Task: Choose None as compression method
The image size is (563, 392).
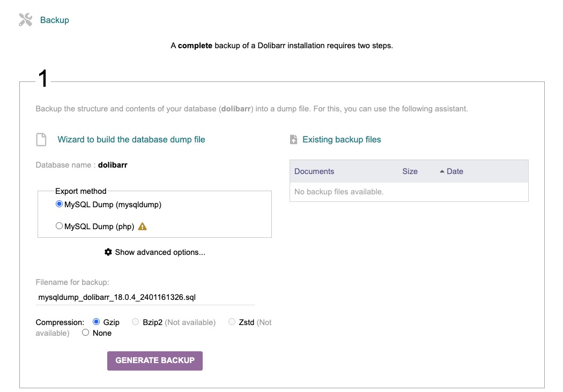Action: (x=85, y=333)
